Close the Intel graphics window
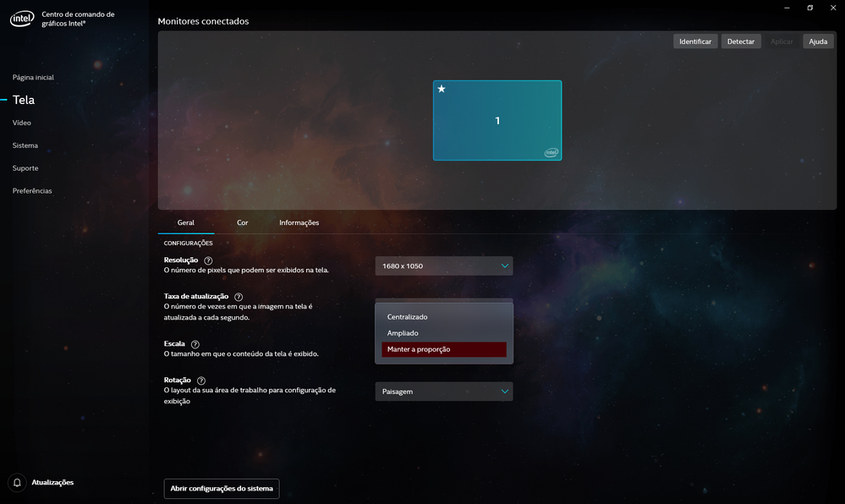The image size is (845, 504). coord(833,8)
